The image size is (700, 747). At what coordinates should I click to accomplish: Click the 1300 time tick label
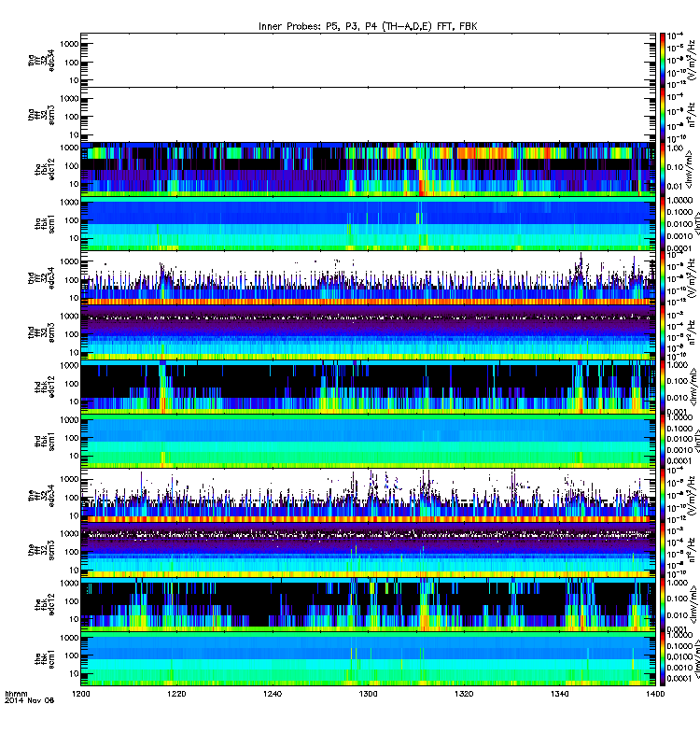pos(368,694)
